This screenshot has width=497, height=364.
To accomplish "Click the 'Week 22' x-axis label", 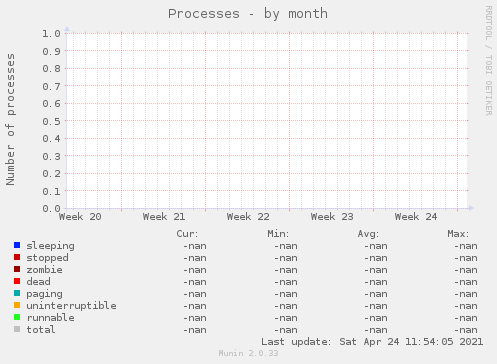I will (248, 217).
